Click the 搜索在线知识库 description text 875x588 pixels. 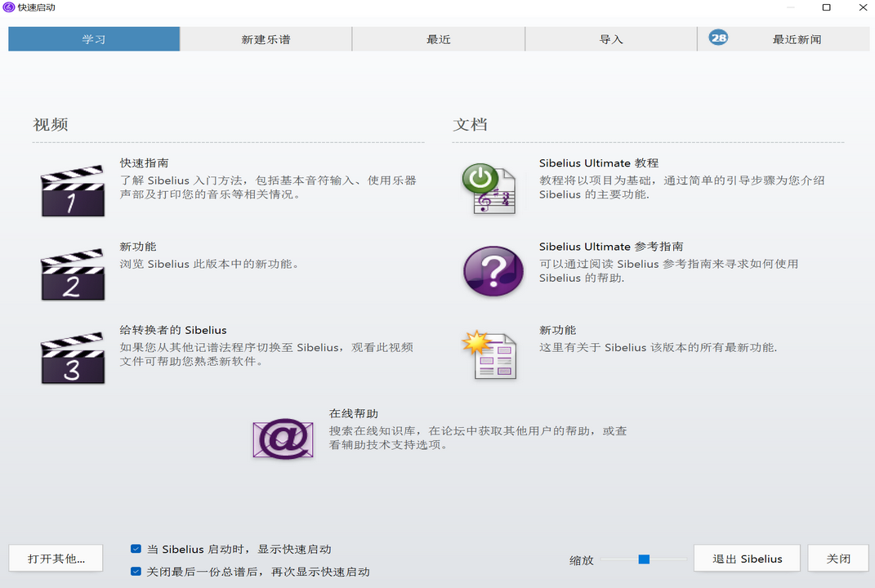pyautogui.click(x=478, y=438)
